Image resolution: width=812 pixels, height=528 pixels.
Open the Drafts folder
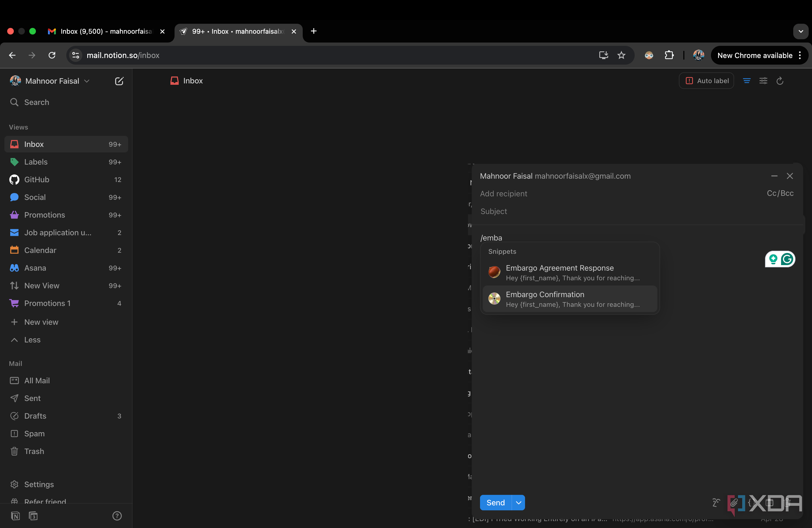pyautogui.click(x=66, y=416)
